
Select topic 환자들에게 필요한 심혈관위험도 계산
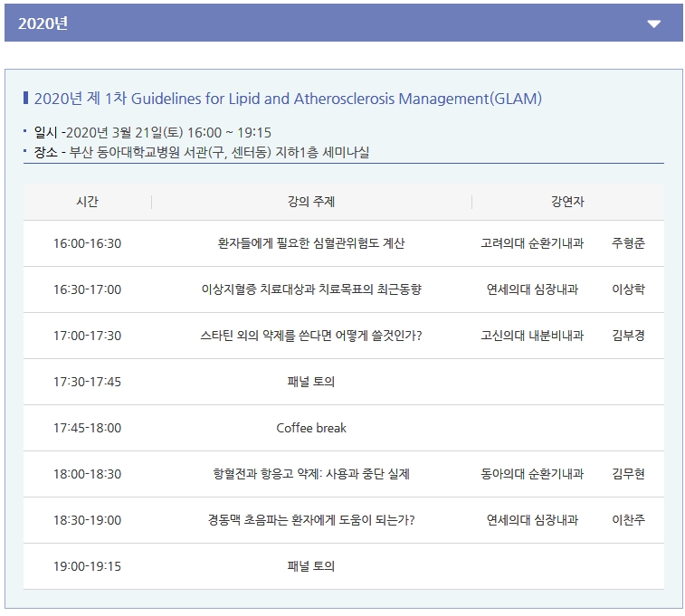tap(311, 243)
